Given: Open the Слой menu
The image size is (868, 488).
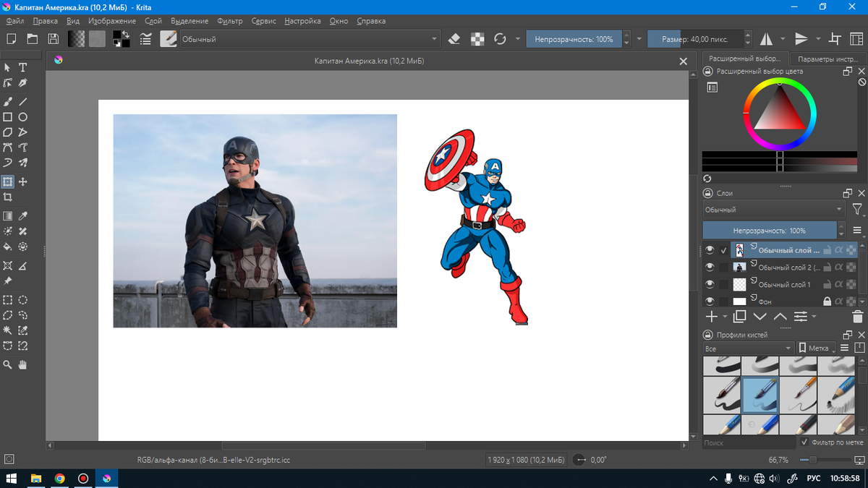Looking at the screenshot, I should (x=153, y=21).
